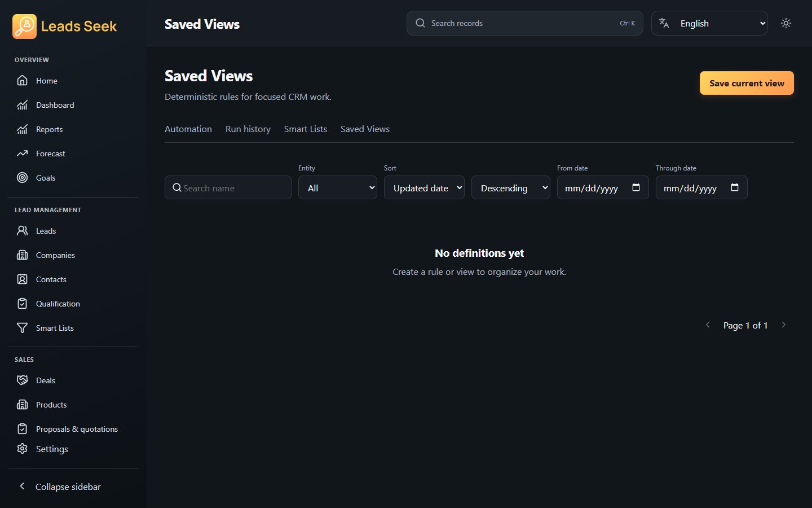Click the From date input field
Viewport: 812px width, 508px height.
603,187
